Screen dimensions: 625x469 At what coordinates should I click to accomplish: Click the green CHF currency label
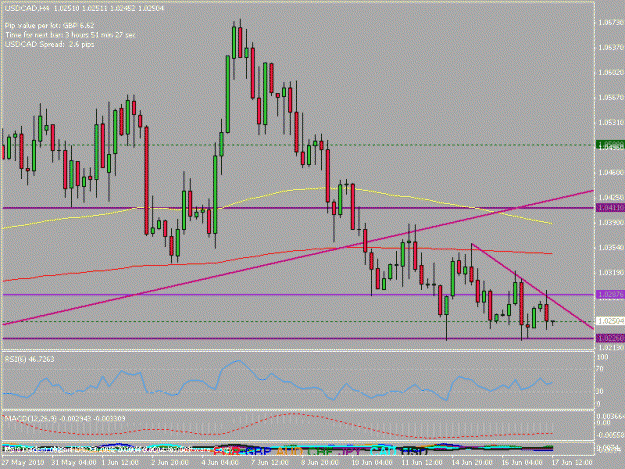320,451
